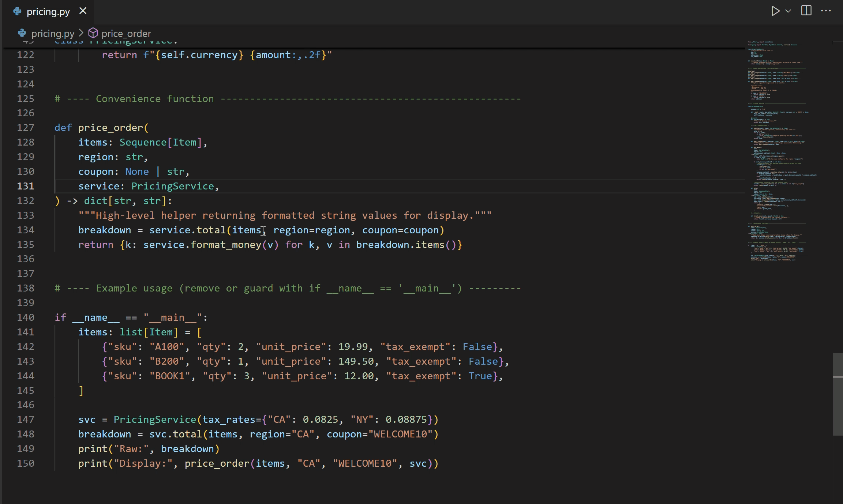Open the More Actions ellipsis menu
Viewport: 843px width, 504px height.
[x=826, y=11]
